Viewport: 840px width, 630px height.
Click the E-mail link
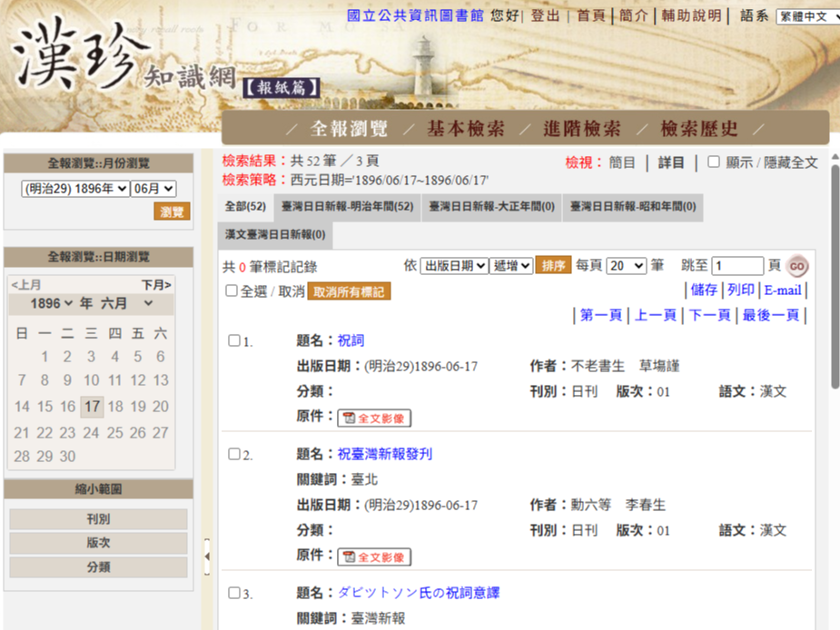coord(783,290)
